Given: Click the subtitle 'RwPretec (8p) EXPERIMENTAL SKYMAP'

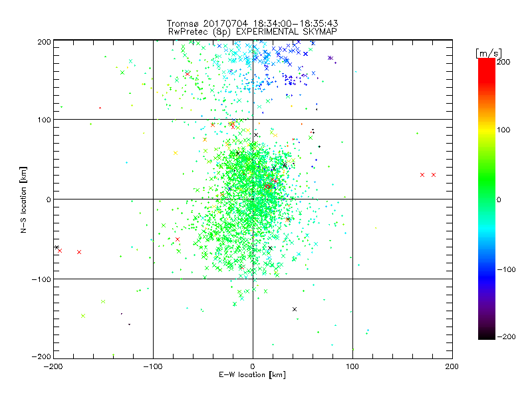Looking at the screenshot, I should click(252, 31).
